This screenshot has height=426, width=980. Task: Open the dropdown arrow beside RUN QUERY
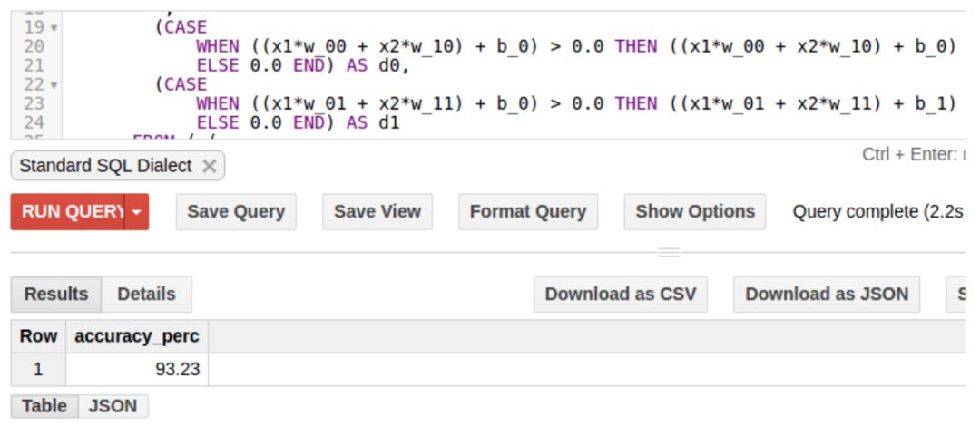click(x=137, y=211)
